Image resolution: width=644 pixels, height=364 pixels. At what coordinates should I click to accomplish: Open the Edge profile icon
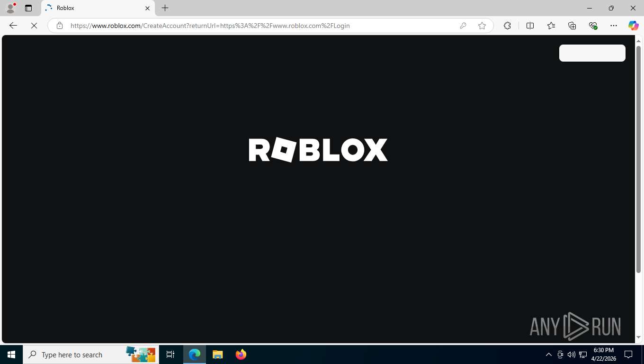(x=10, y=8)
